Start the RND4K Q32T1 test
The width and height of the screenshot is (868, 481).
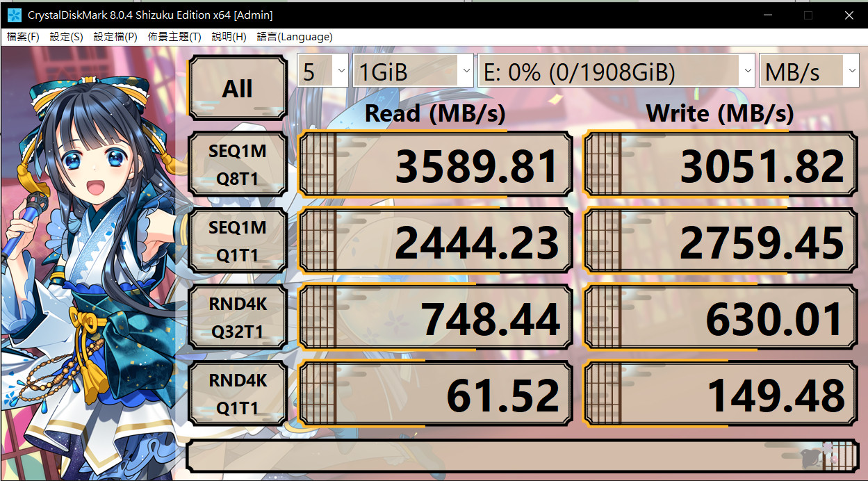(x=238, y=318)
